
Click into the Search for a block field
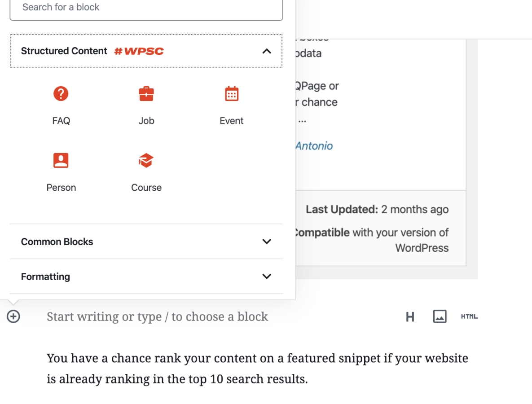coord(146,8)
